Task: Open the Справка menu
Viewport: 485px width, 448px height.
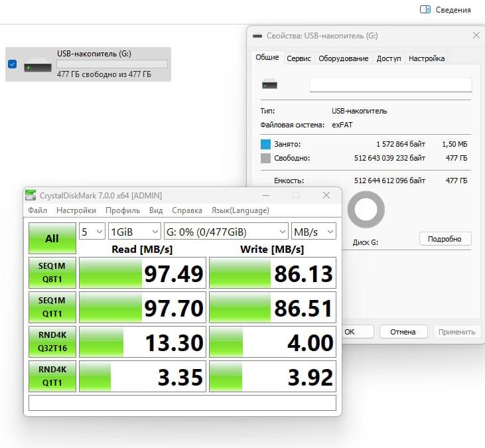Action: (x=187, y=210)
